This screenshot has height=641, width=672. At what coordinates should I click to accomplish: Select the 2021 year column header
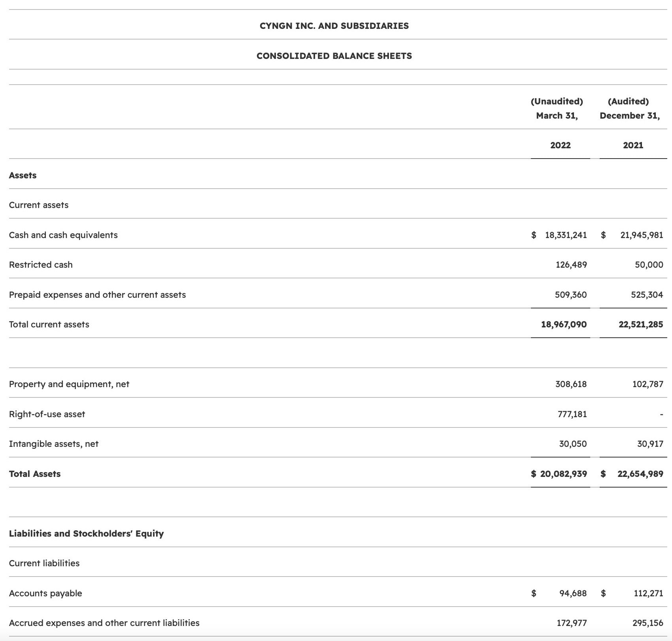633,145
